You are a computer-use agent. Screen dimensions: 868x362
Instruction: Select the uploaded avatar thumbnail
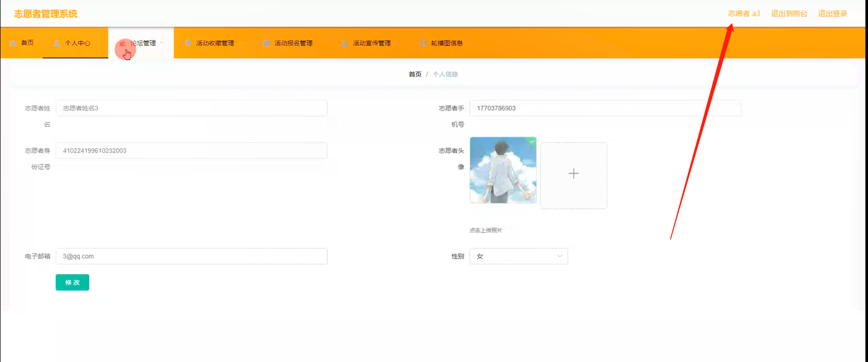pos(503,170)
